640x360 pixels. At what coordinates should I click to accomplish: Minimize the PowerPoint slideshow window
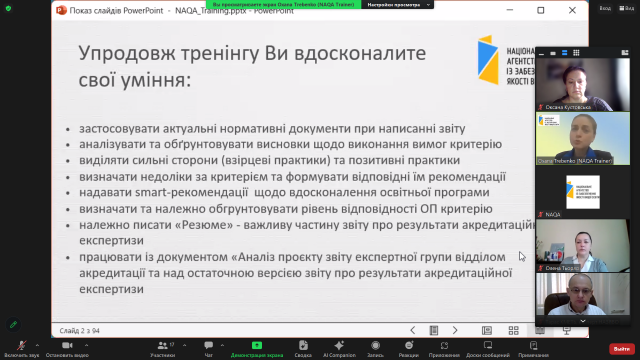510,10
